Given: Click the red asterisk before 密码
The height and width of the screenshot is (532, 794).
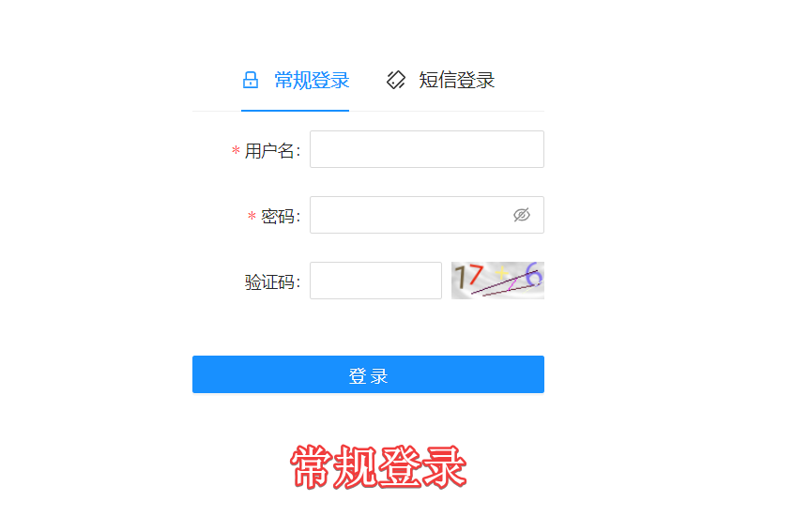Looking at the screenshot, I should pyautogui.click(x=252, y=216).
